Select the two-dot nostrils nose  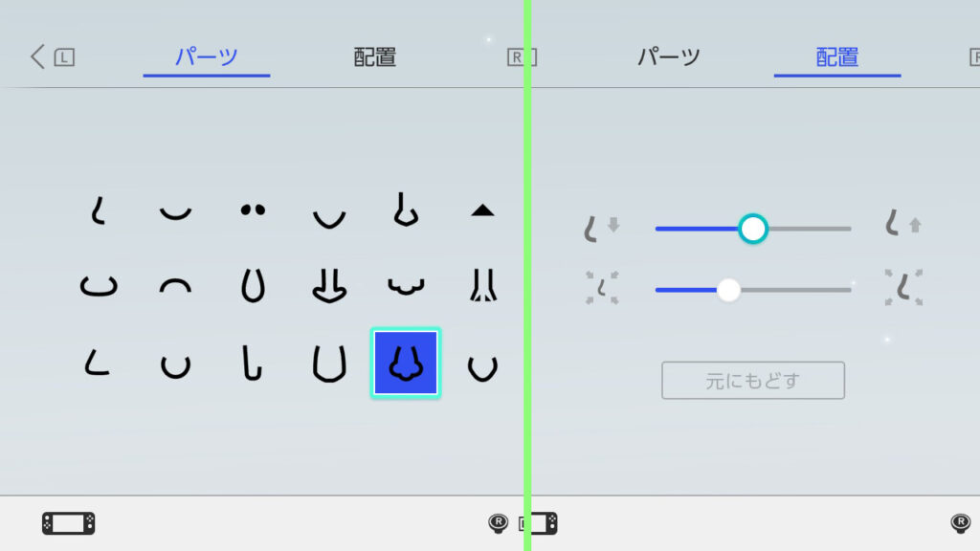pyautogui.click(x=253, y=209)
